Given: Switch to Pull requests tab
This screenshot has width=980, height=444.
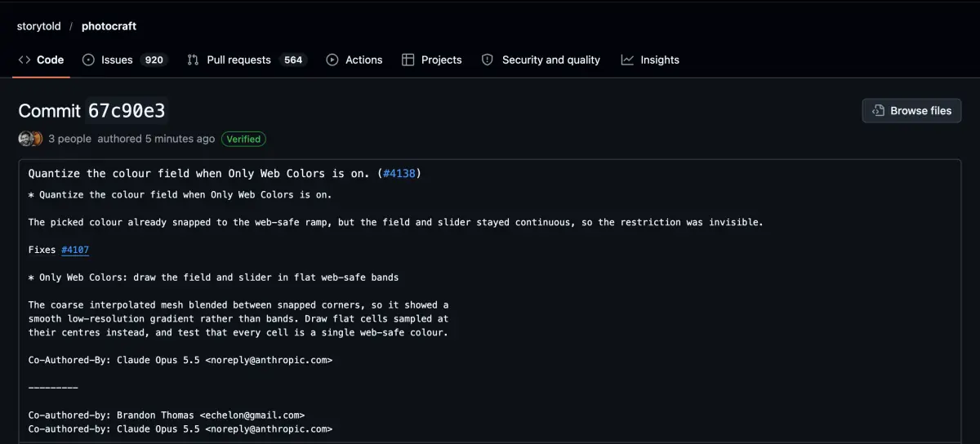Looking at the screenshot, I should (247, 60).
